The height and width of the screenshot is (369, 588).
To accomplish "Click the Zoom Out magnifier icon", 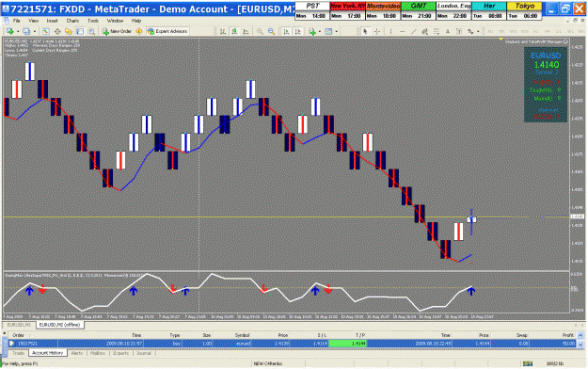I will pos(271,31).
